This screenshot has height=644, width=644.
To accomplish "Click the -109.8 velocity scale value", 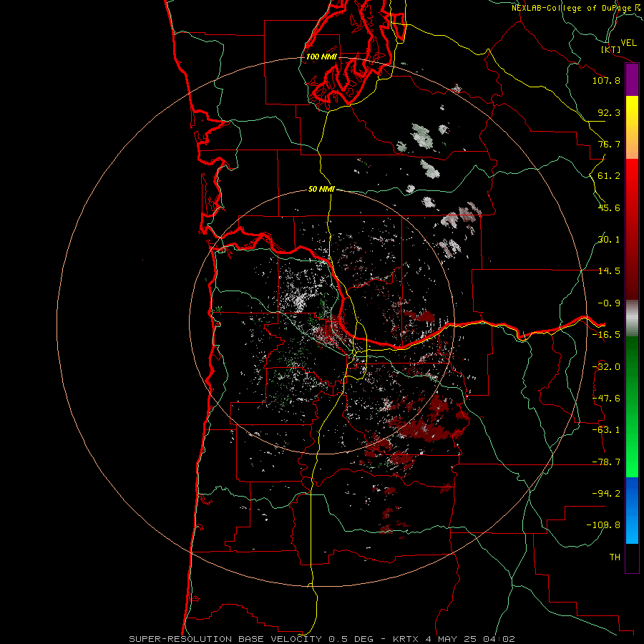I will pyautogui.click(x=603, y=525).
